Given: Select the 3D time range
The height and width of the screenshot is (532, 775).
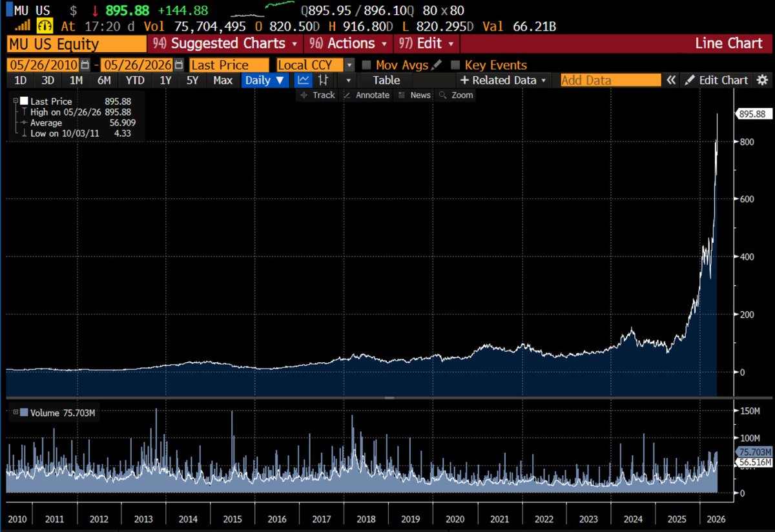Looking at the screenshot, I should pyautogui.click(x=48, y=80).
